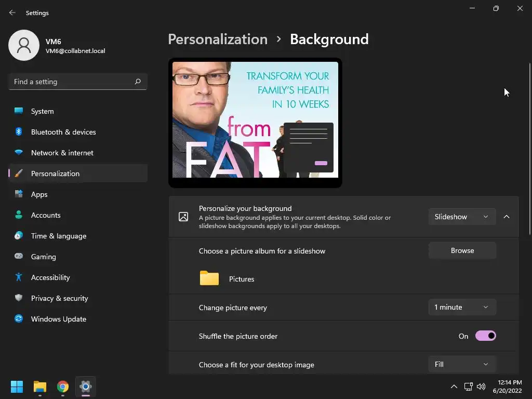Collapse the Personalize your background section

click(506, 217)
